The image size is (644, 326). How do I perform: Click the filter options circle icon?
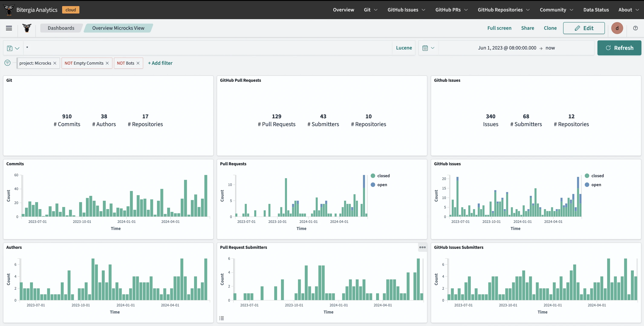tap(7, 63)
